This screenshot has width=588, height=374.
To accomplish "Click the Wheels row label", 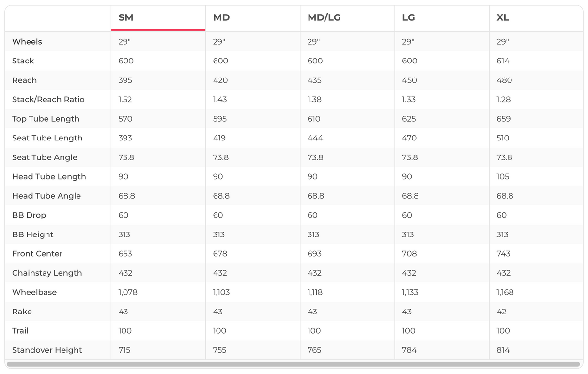I will (x=27, y=42).
